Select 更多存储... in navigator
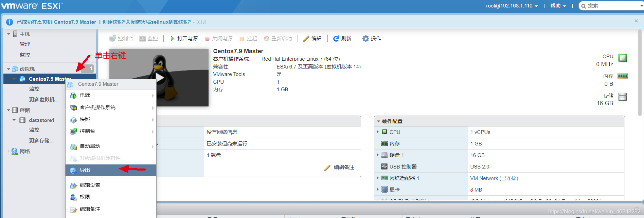The width and height of the screenshot is (644, 218). 41,141
